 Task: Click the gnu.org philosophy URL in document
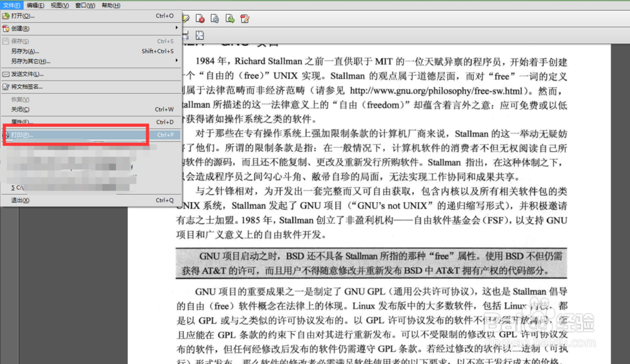(436, 91)
